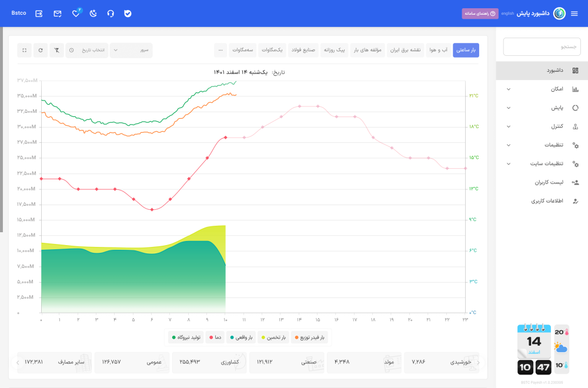Click the عمومی consumption card
The image size is (588, 388).
click(x=132, y=362)
